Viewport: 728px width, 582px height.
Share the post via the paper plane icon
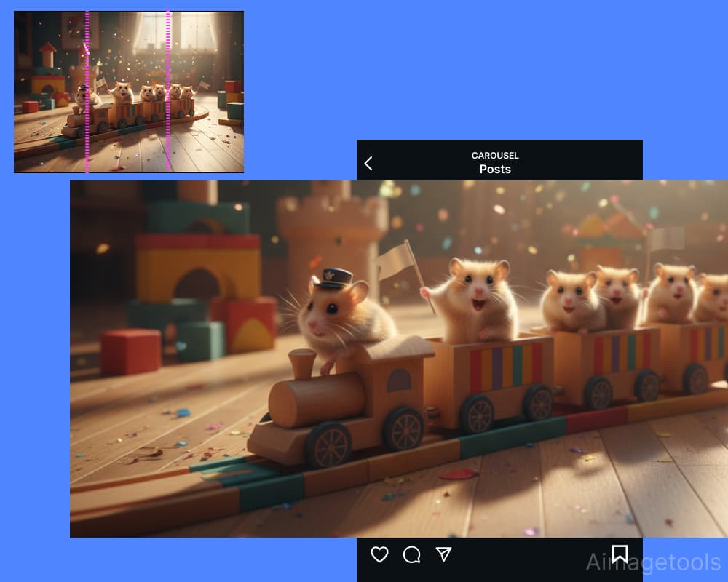444,555
